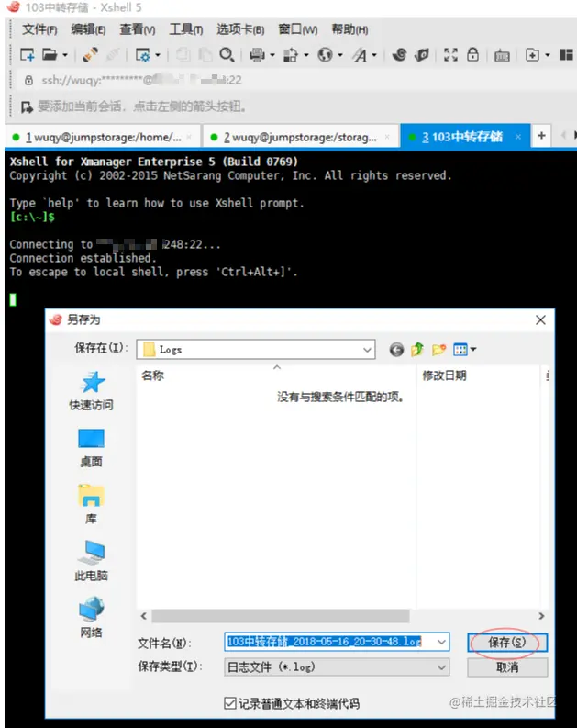Viewport: 577px width, 728px height.
Task: Select 库 in the places bar
Action: [x=92, y=505]
